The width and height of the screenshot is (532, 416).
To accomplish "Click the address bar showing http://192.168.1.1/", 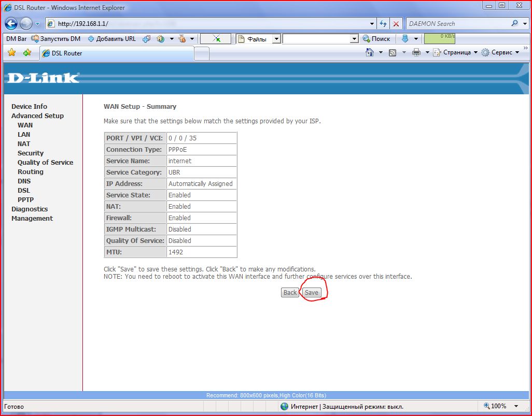I will (207, 24).
